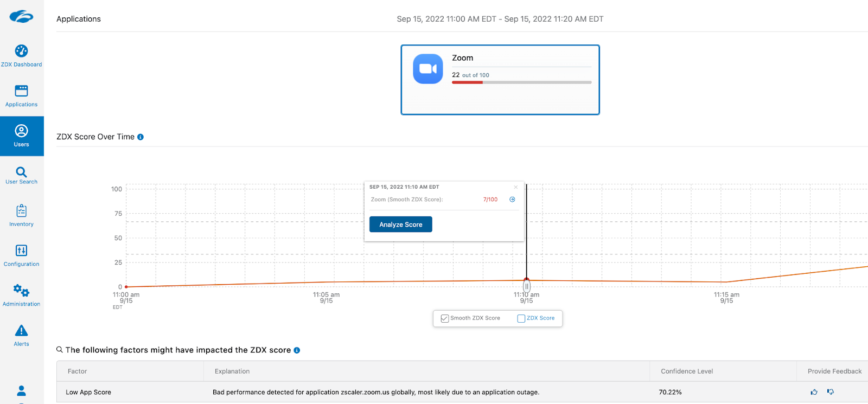Image resolution: width=868 pixels, height=404 pixels.
Task: Click the timeline handle at 11:10 am
Action: coord(527,286)
